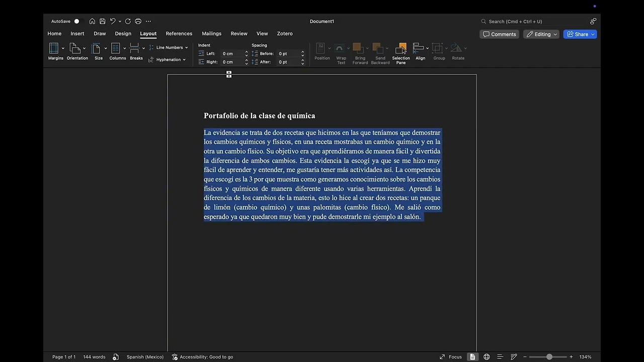Open the Comments pane
The image size is (644, 362).
tap(500, 34)
